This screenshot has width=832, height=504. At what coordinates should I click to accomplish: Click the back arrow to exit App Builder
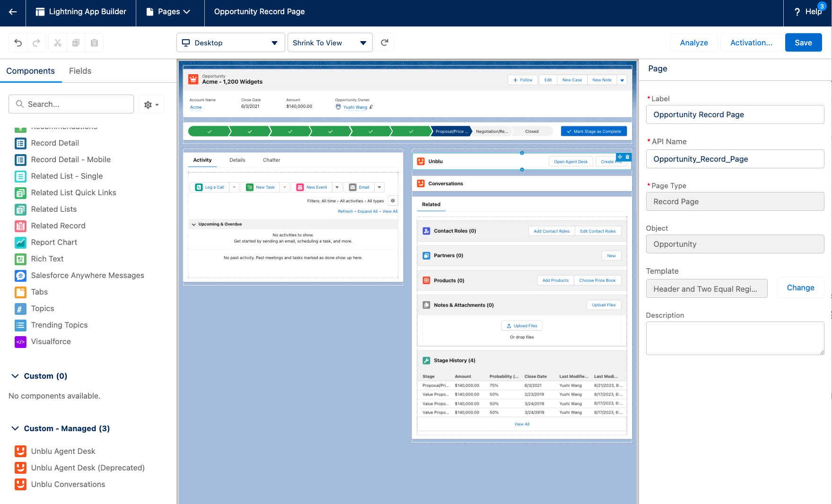click(x=12, y=12)
